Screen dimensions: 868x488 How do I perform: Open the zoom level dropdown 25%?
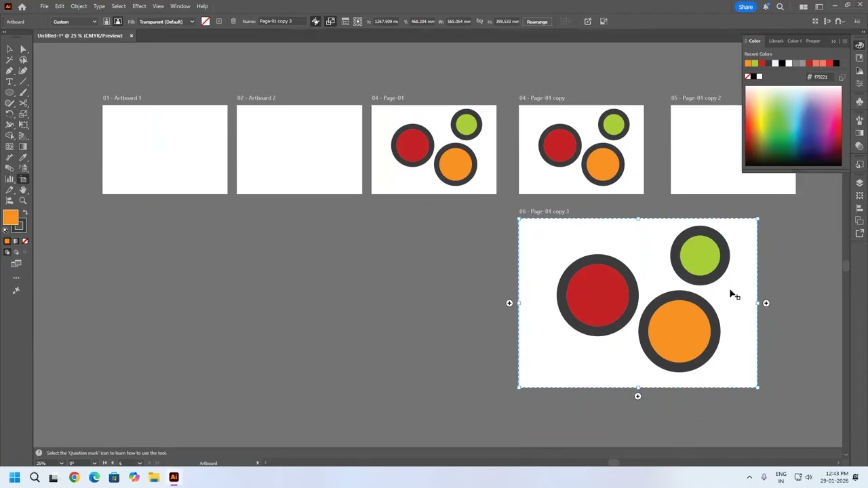(62, 463)
